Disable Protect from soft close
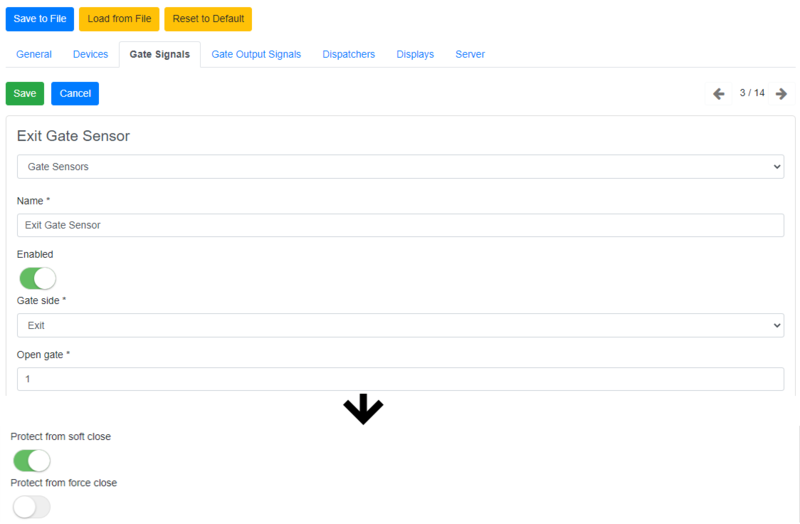Viewport: 800px width, 524px height. pos(31,460)
